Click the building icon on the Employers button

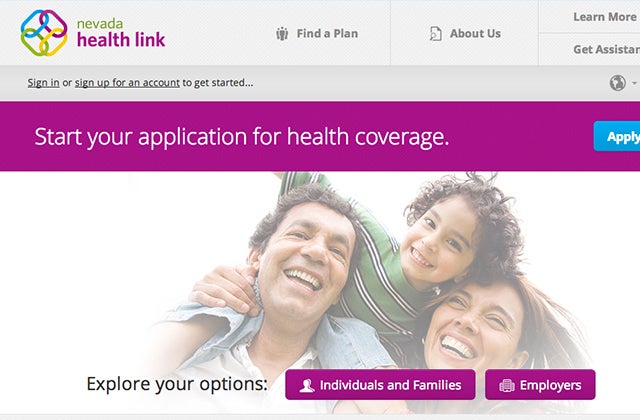click(x=507, y=385)
